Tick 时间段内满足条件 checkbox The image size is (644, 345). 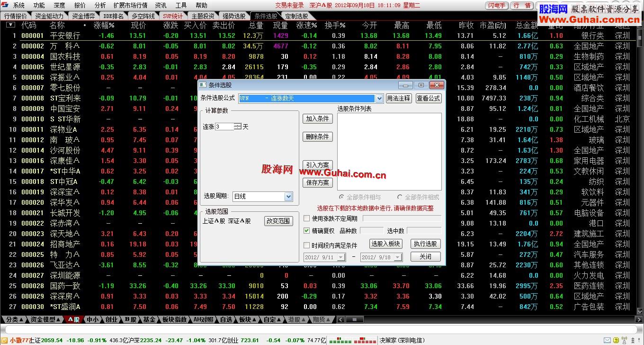(x=307, y=245)
